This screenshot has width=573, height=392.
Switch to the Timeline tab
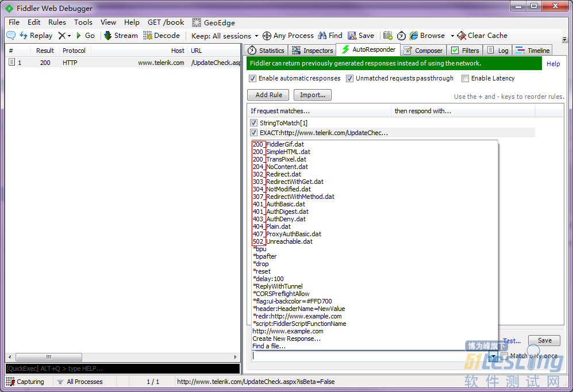[x=532, y=51]
